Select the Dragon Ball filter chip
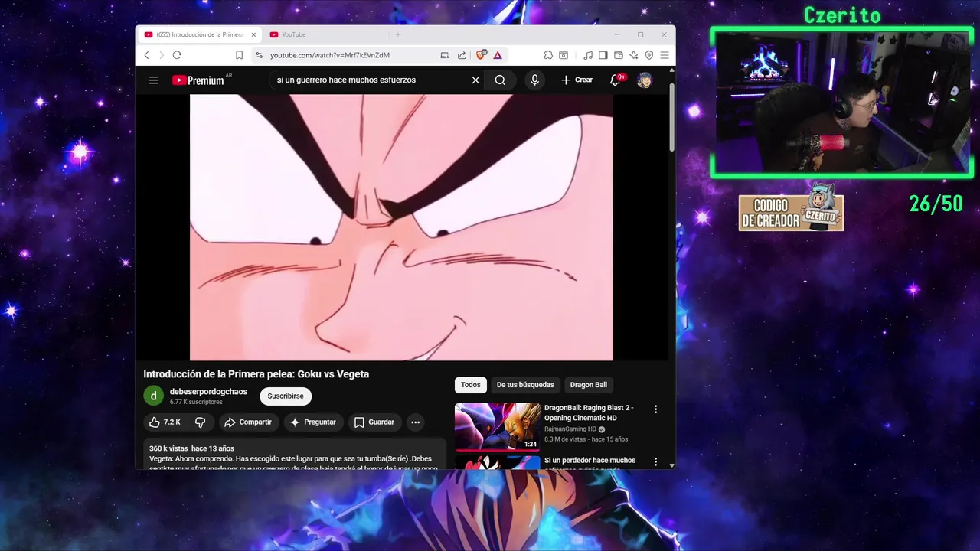 click(x=589, y=385)
